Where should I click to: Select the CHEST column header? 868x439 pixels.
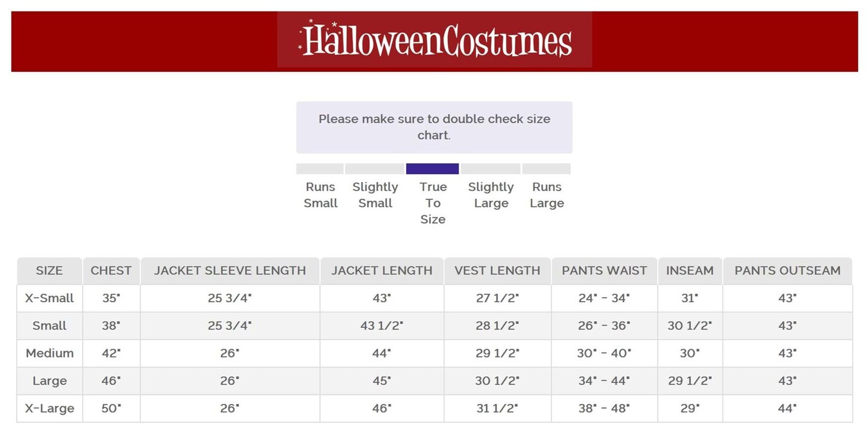(x=111, y=271)
